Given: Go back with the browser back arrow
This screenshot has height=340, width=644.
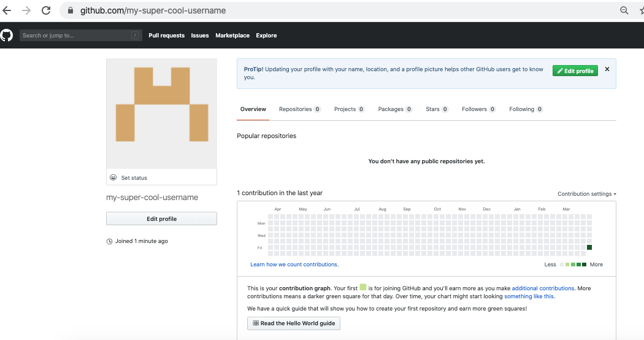Looking at the screenshot, I should 7,10.
